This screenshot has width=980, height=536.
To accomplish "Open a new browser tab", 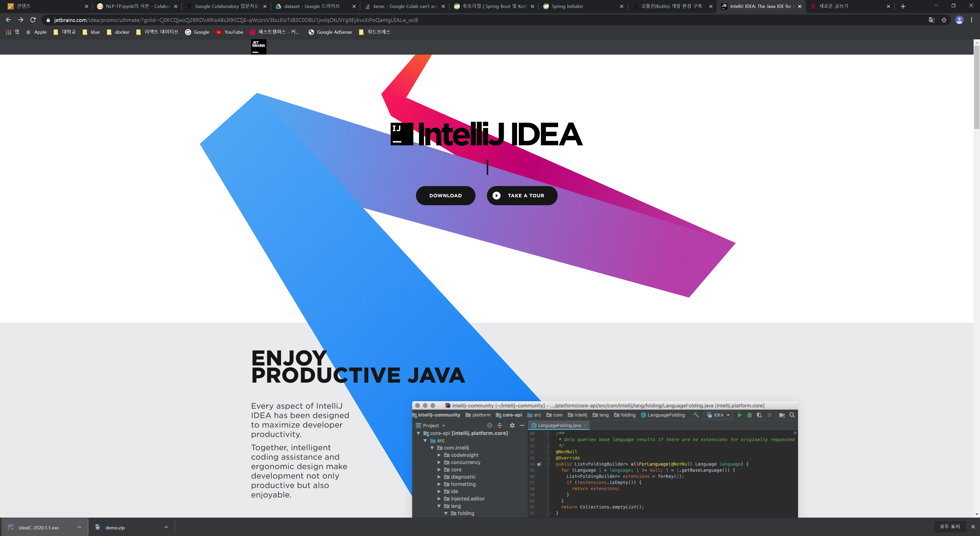I will tap(903, 6).
